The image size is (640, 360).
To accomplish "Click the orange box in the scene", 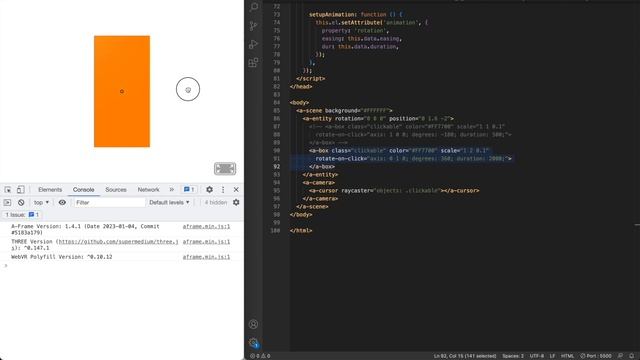I will 122,91.
